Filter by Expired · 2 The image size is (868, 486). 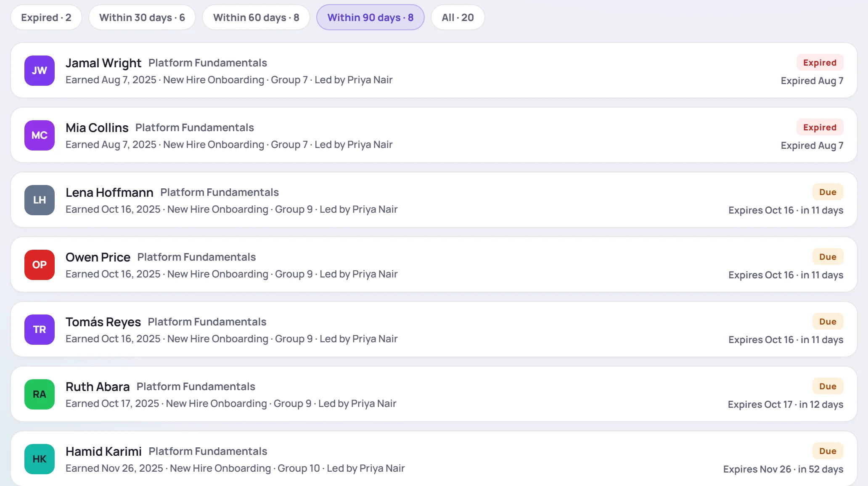tap(46, 17)
